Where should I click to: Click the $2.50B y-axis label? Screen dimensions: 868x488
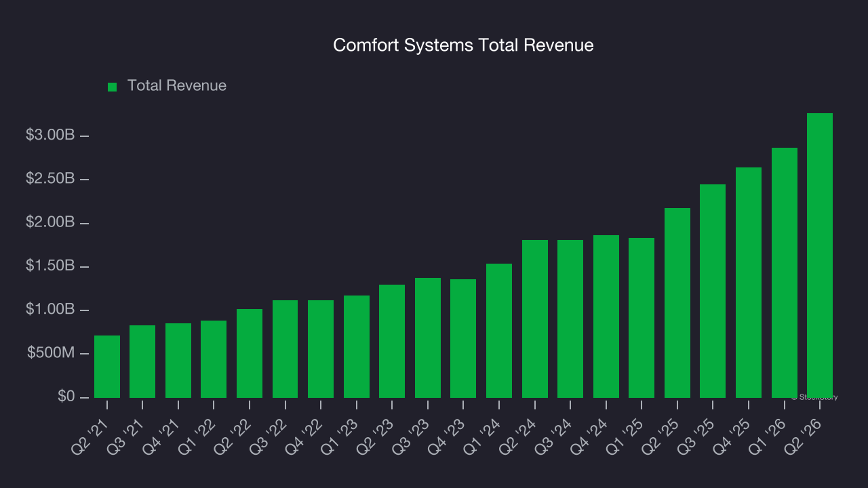tap(50, 179)
